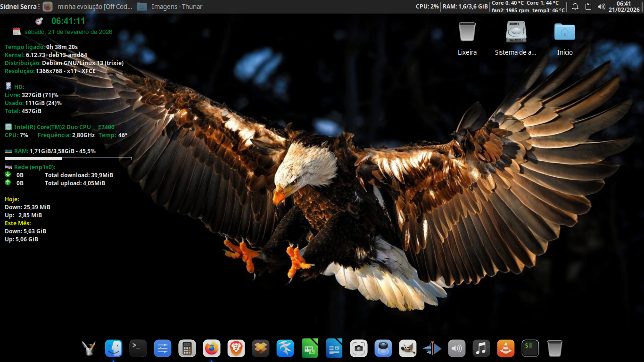Click the notification bell in the panel
The width and height of the screenshot is (644, 362).
click(575, 7)
